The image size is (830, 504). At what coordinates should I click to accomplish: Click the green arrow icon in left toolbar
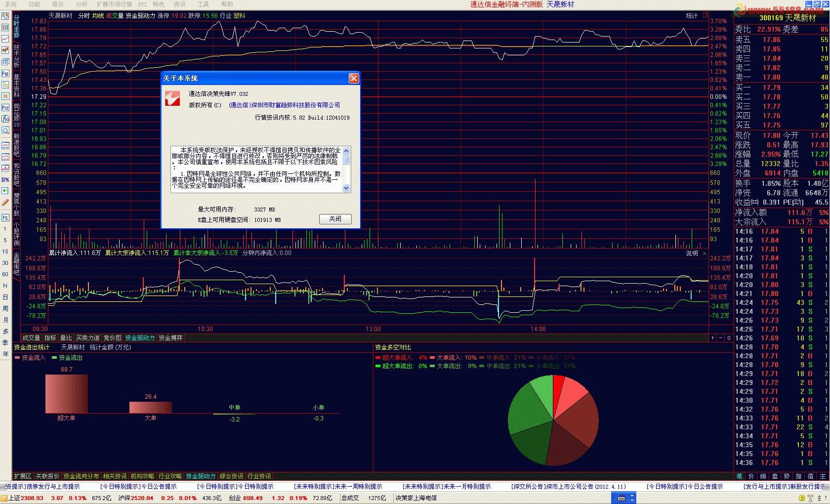pyautogui.click(x=5, y=191)
